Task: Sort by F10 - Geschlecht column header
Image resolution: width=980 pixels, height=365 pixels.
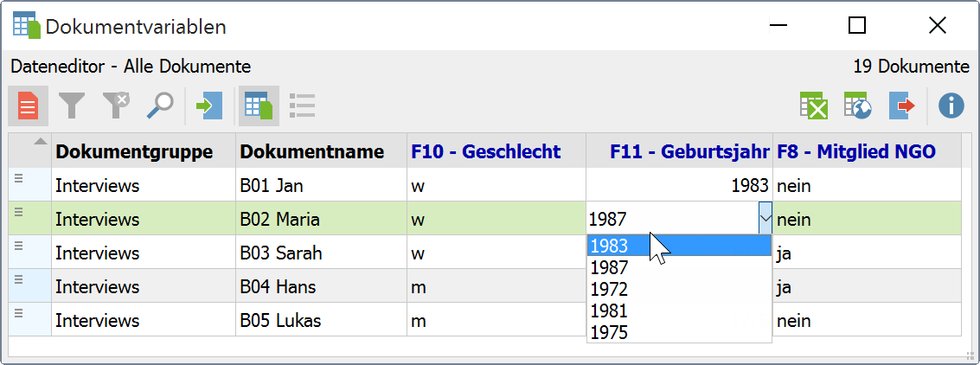Action: point(496,150)
